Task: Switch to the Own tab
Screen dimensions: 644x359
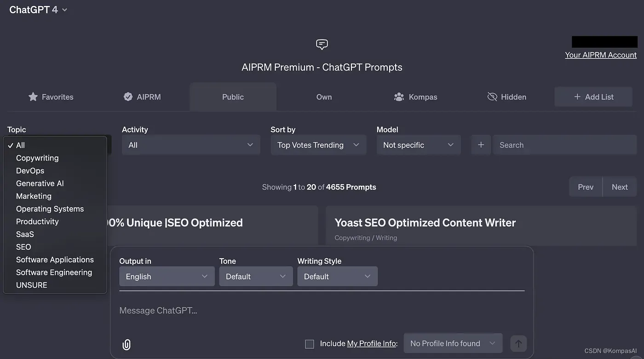Action: [324, 97]
